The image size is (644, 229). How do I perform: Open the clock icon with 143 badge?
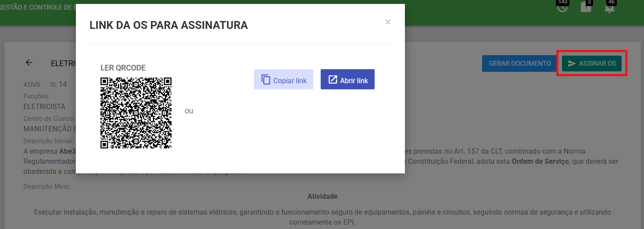[x=562, y=7]
